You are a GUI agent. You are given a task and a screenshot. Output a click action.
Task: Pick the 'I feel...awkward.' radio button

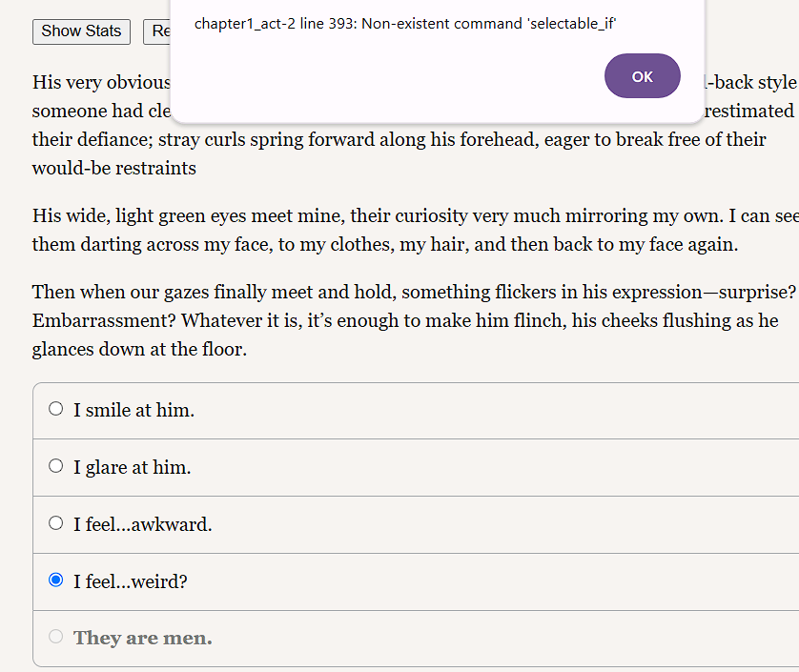click(x=55, y=523)
